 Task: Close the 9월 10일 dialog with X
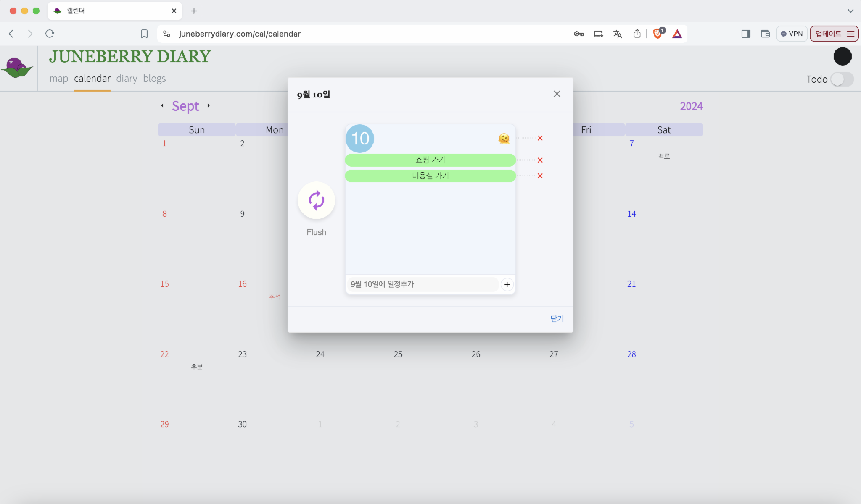[557, 94]
